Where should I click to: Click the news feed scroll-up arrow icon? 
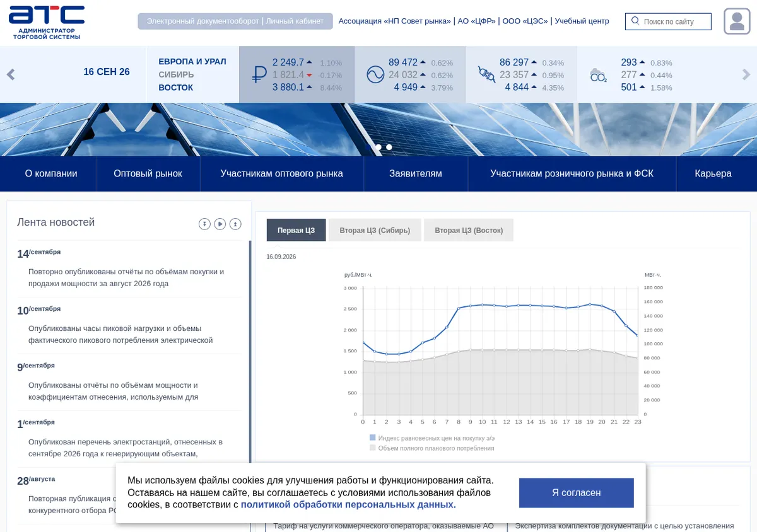click(x=235, y=224)
